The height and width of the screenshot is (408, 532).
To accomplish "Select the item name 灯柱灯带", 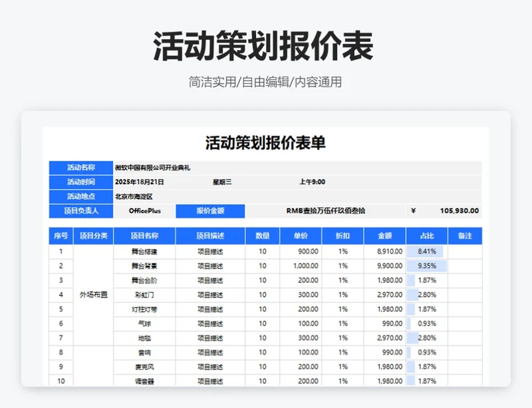I will (x=144, y=309).
